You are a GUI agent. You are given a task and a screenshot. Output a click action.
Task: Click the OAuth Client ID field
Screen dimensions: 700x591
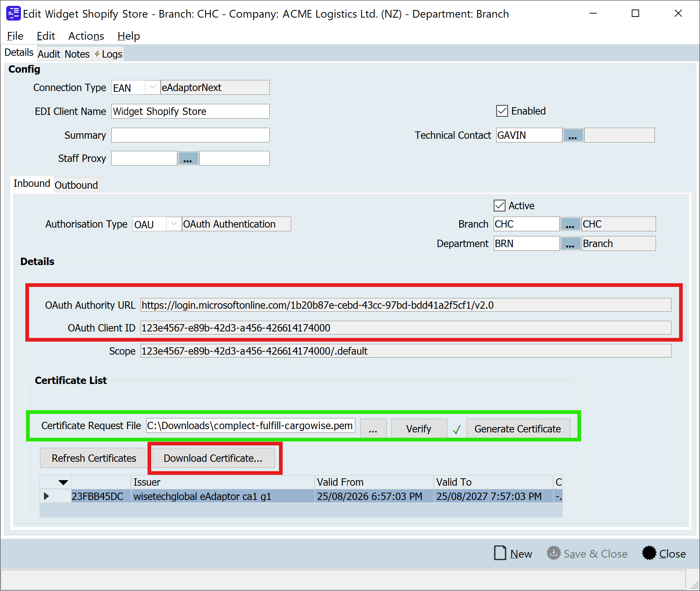(406, 328)
